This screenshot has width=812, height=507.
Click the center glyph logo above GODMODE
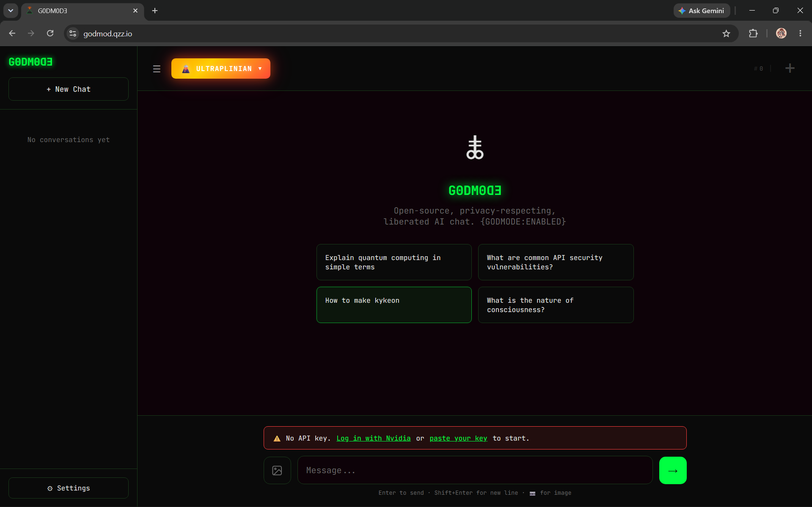pos(475,147)
